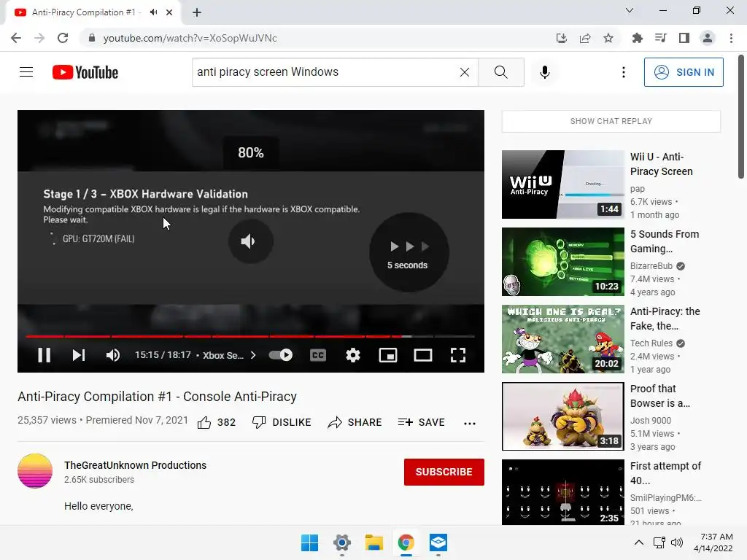Toggle closed captions (CC)
747x560 pixels.
click(x=318, y=355)
